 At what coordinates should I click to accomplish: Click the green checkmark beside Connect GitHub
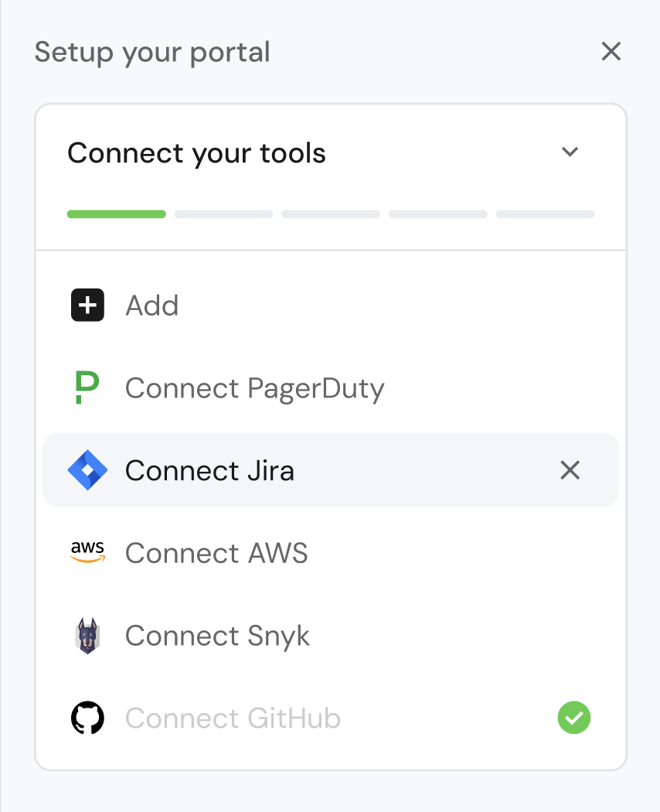[x=573, y=718]
